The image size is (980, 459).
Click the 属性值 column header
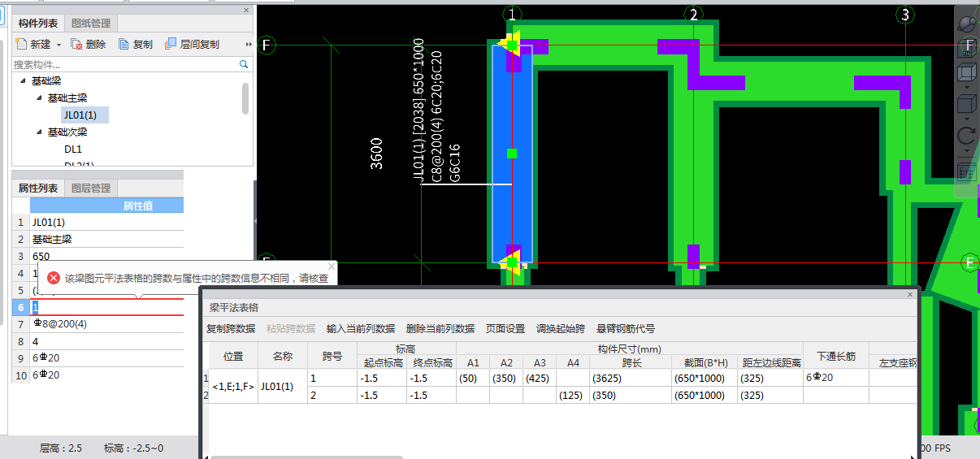(106, 206)
